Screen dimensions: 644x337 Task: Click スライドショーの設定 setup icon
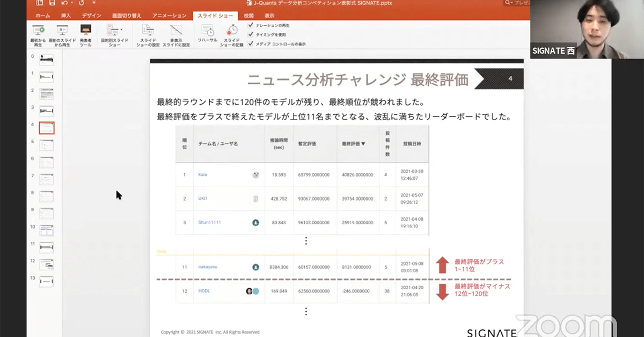(148, 31)
